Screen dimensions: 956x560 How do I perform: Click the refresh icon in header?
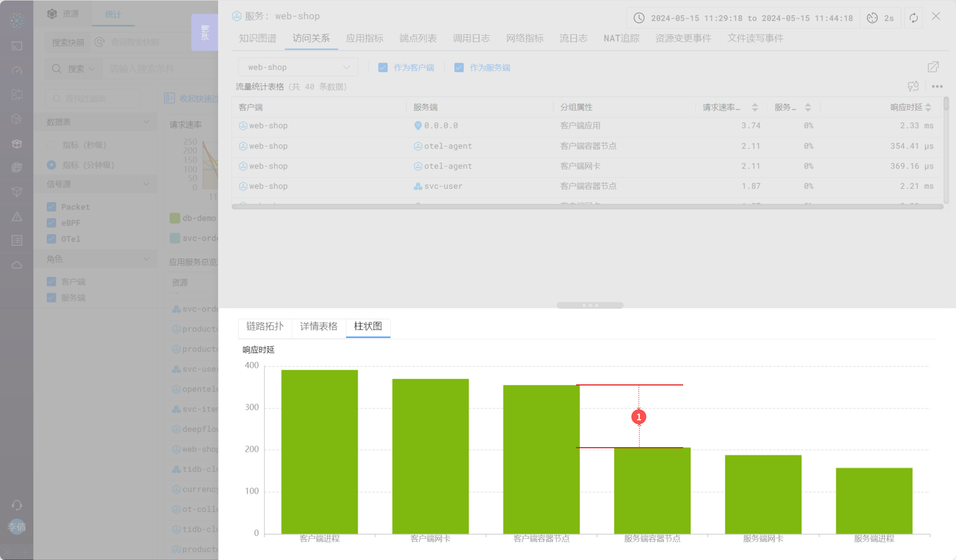[913, 18]
